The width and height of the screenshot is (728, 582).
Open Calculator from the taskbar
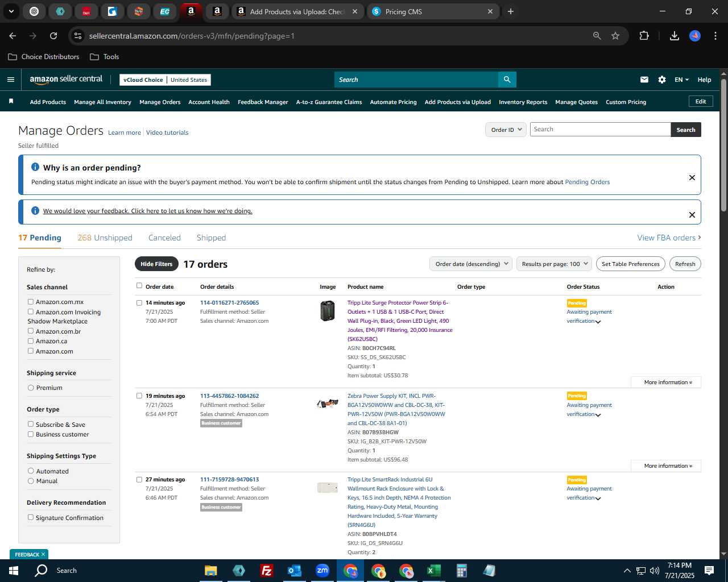461,571
